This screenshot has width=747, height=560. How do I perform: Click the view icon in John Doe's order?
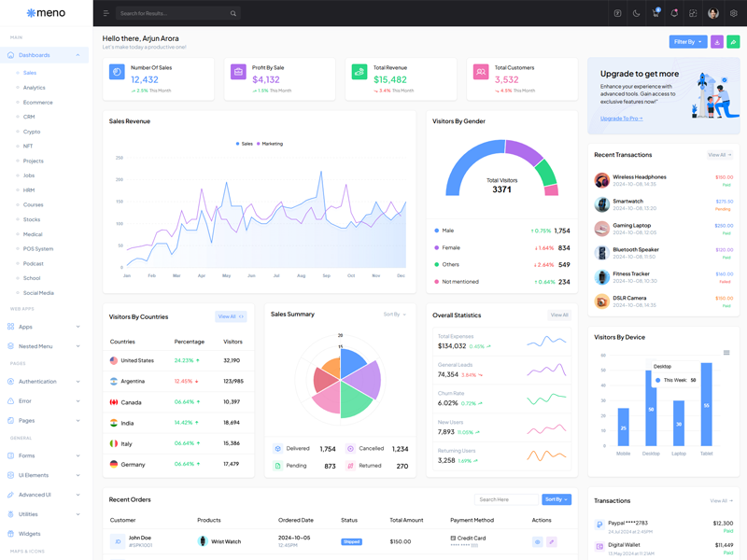click(537, 541)
